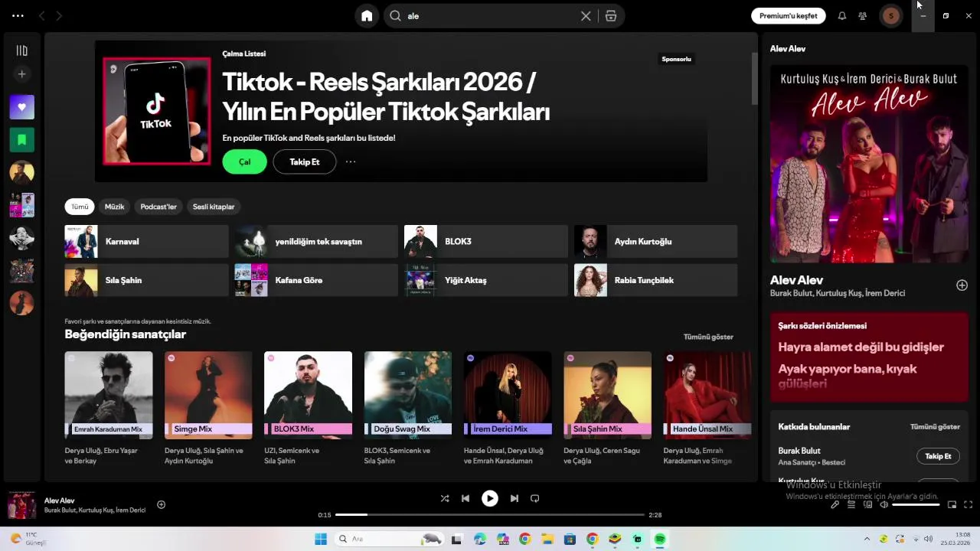Adjust the volume slider
Screen dimensions: 980x551
[916, 504]
